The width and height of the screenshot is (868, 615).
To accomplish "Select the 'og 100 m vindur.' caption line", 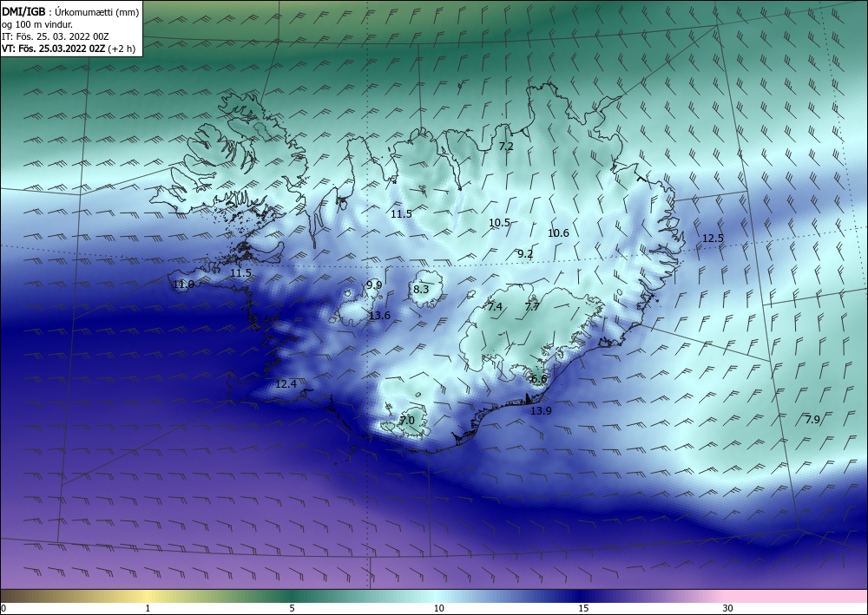I will click(37, 24).
